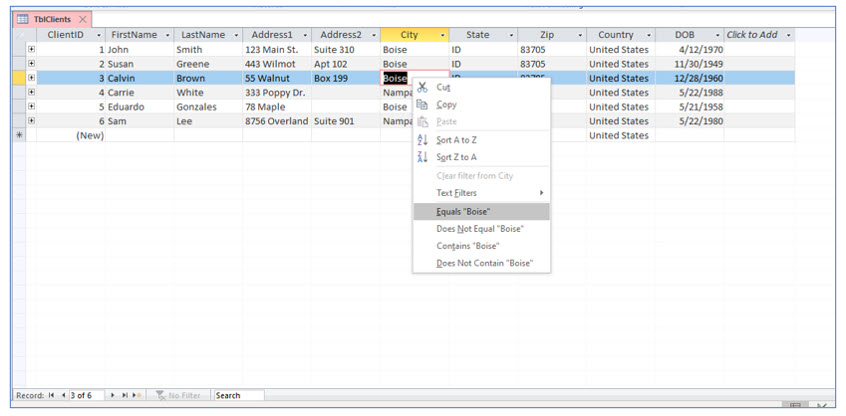Click the current record number box
The height and width of the screenshot is (416, 846).
[x=86, y=395]
